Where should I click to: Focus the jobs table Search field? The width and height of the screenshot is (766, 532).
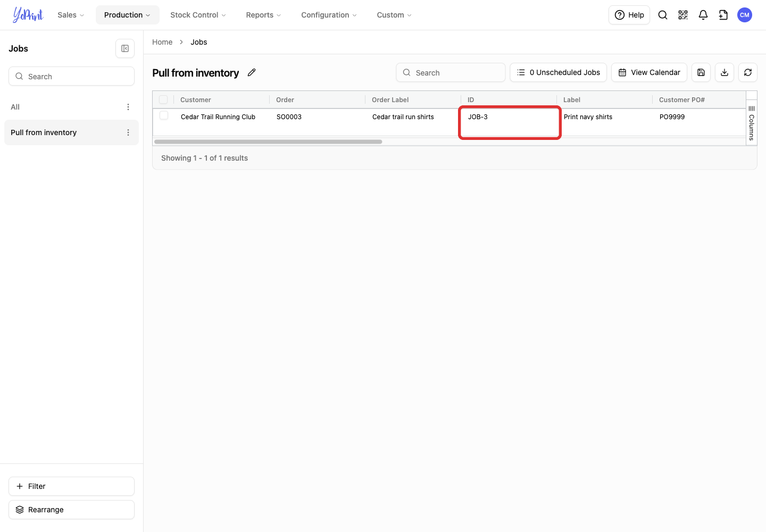(451, 72)
